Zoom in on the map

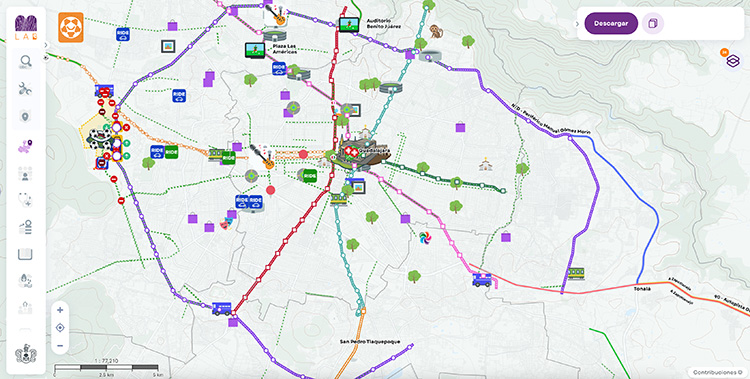point(60,310)
